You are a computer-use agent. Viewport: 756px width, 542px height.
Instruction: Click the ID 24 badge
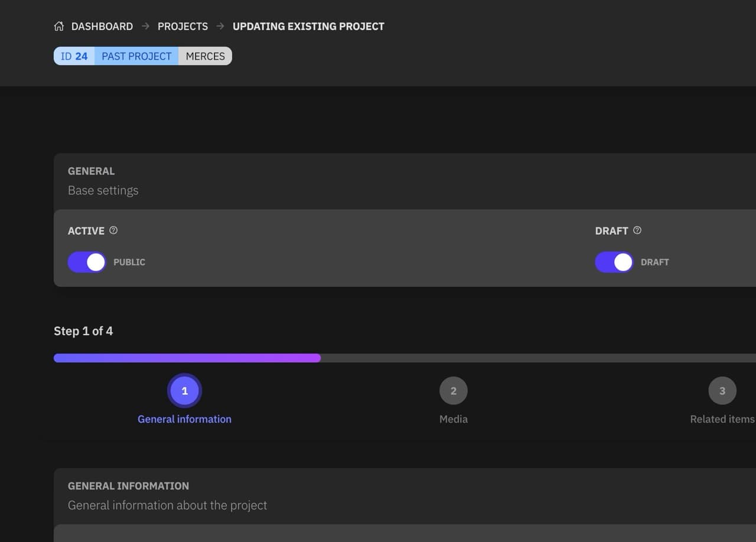(74, 56)
